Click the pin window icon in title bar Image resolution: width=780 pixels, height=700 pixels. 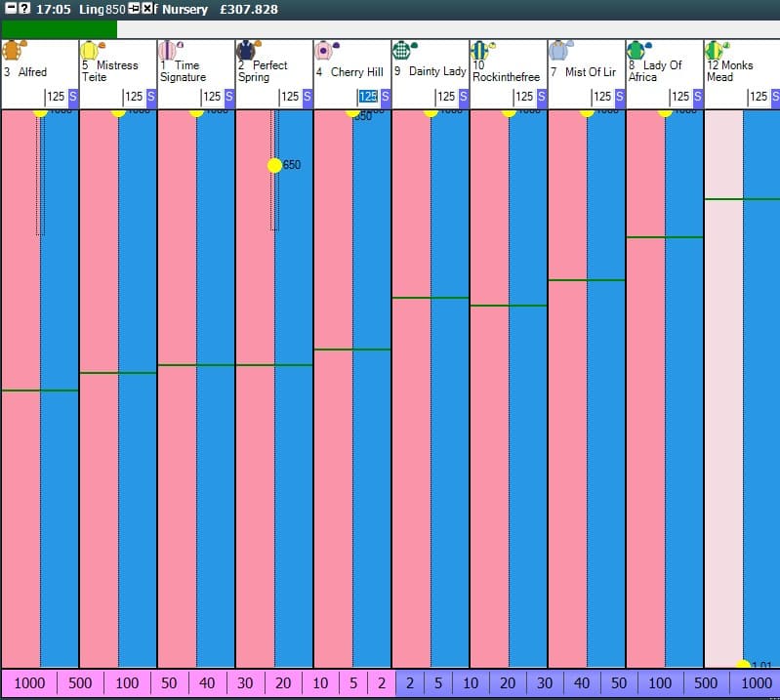134,9
